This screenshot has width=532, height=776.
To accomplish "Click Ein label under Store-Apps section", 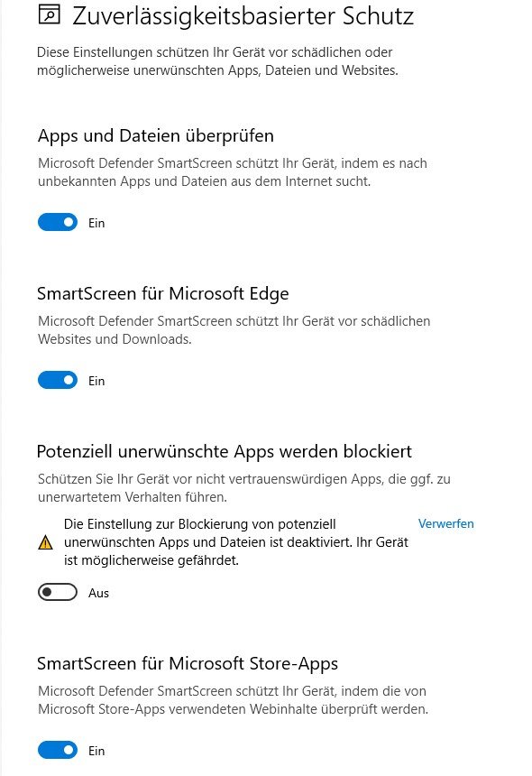I will pyautogui.click(x=96, y=751).
